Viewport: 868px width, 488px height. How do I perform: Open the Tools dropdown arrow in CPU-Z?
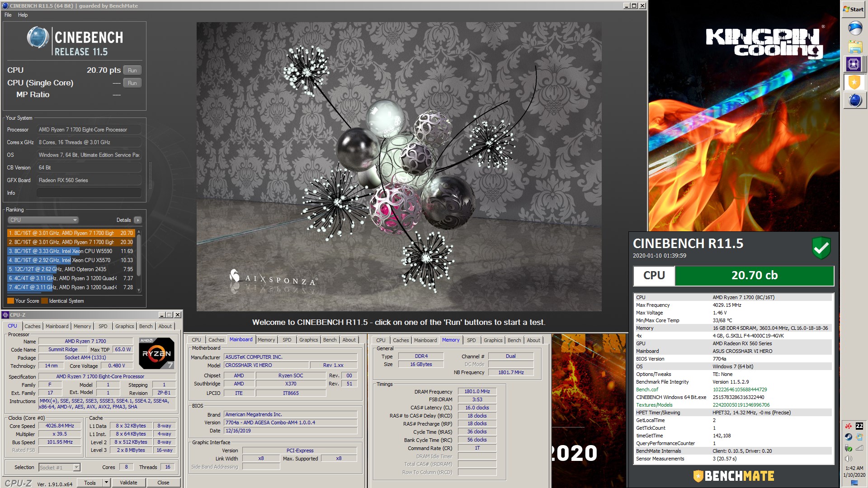(x=106, y=483)
